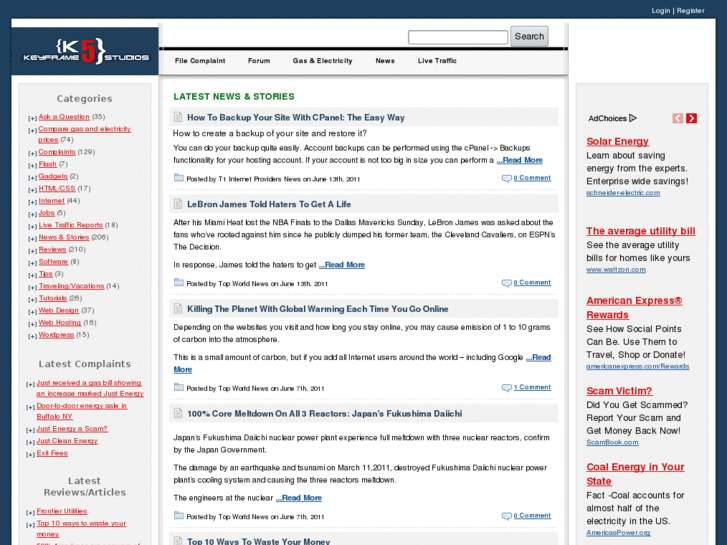Click document icon beside LeBron James article
This screenshot has width=727, height=545.
(178, 204)
